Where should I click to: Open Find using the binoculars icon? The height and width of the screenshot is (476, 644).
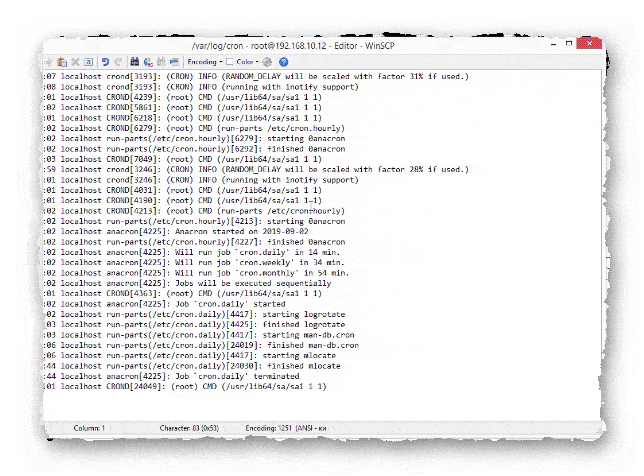(135, 61)
